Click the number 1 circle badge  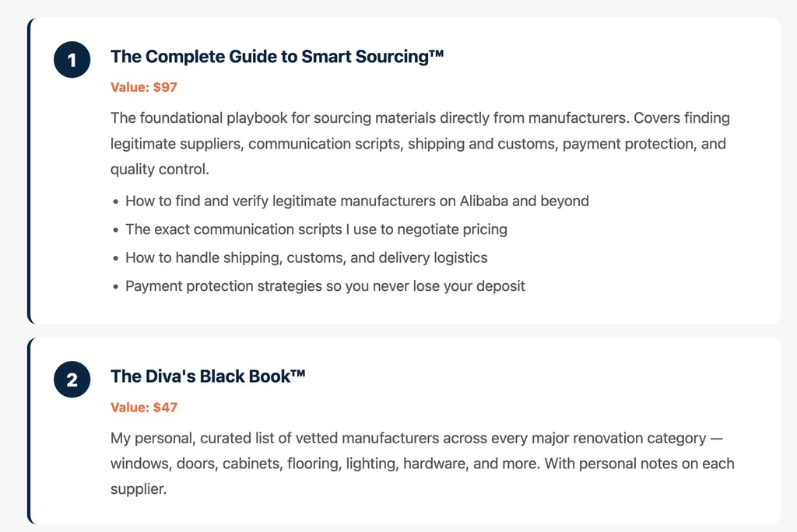[72, 60]
